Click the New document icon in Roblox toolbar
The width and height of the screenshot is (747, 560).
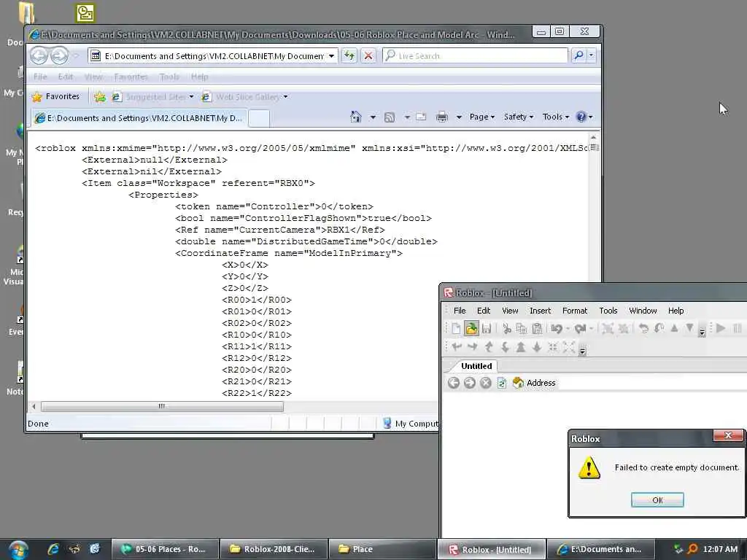[456, 329]
